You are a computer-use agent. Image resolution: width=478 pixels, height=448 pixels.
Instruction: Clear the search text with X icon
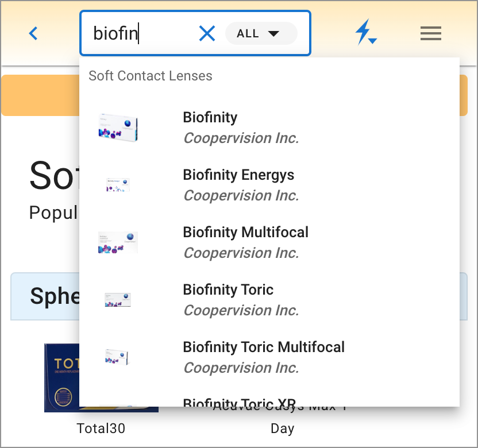[207, 34]
